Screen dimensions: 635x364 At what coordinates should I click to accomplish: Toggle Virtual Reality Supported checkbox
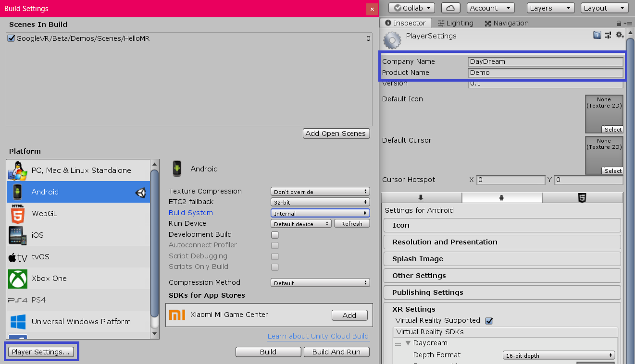click(489, 321)
